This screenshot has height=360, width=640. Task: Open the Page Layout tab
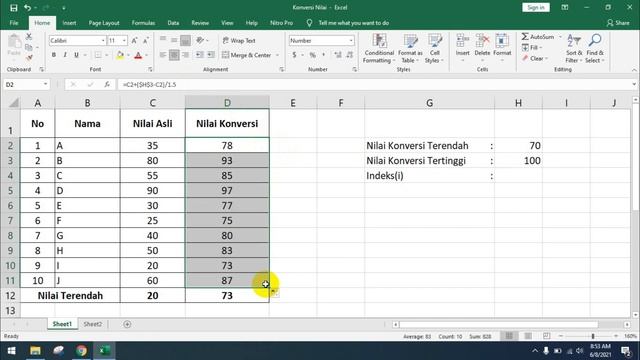point(104,23)
